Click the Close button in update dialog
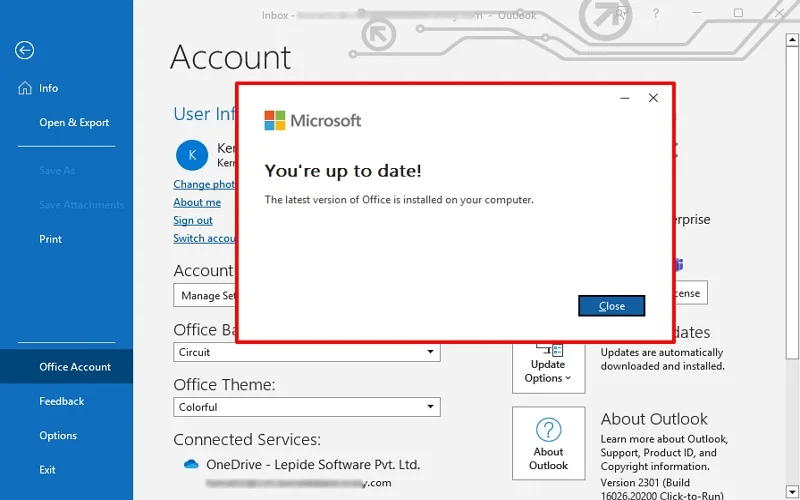 point(611,306)
